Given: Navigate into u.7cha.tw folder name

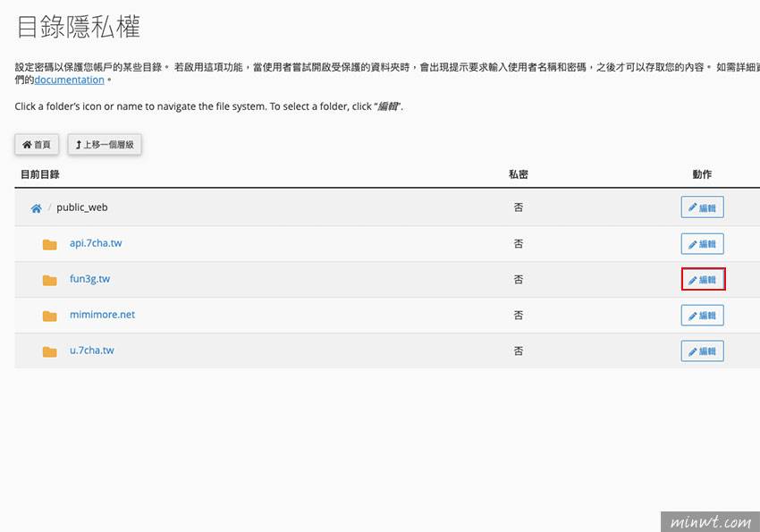Looking at the screenshot, I should [91, 350].
